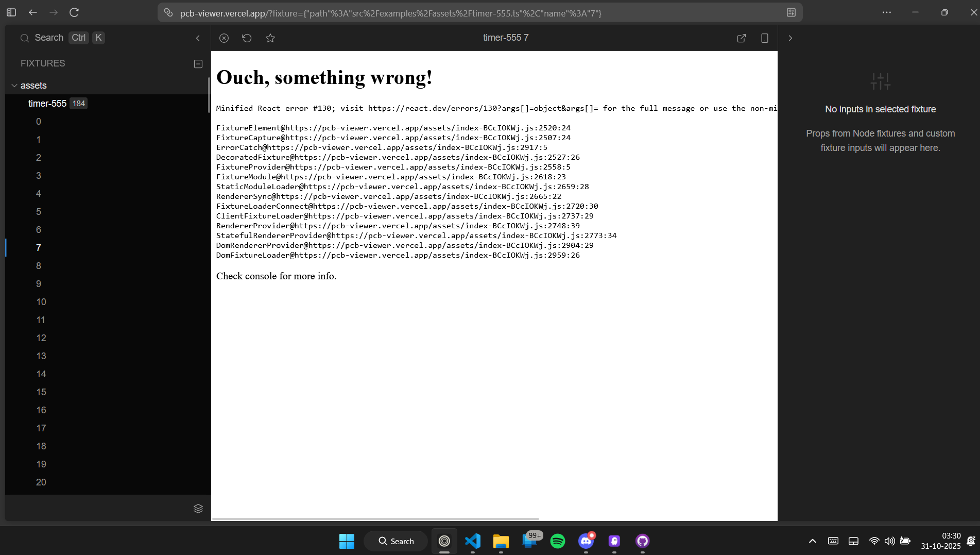The width and height of the screenshot is (980, 555).
Task: View site information lock icon
Action: tap(168, 12)
